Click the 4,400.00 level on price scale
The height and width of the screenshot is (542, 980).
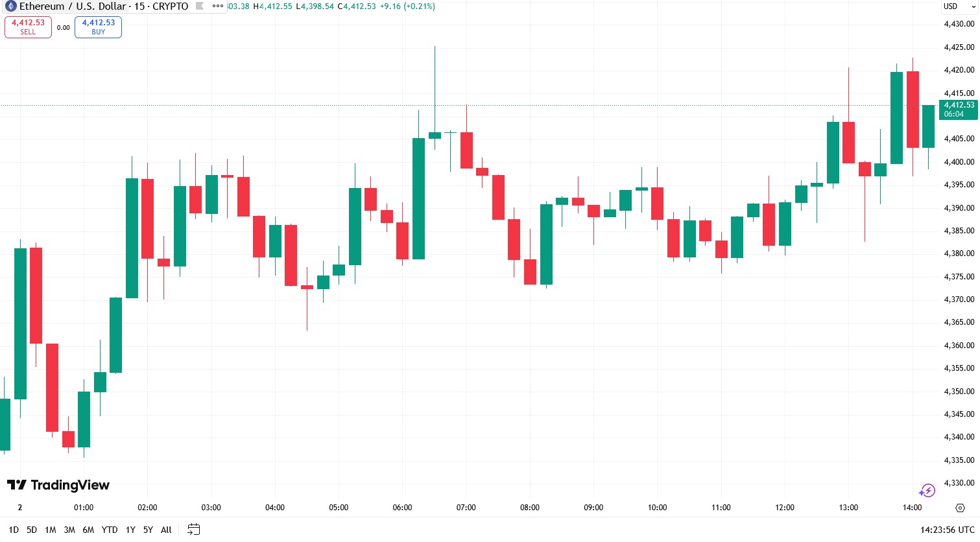[959, 162]
